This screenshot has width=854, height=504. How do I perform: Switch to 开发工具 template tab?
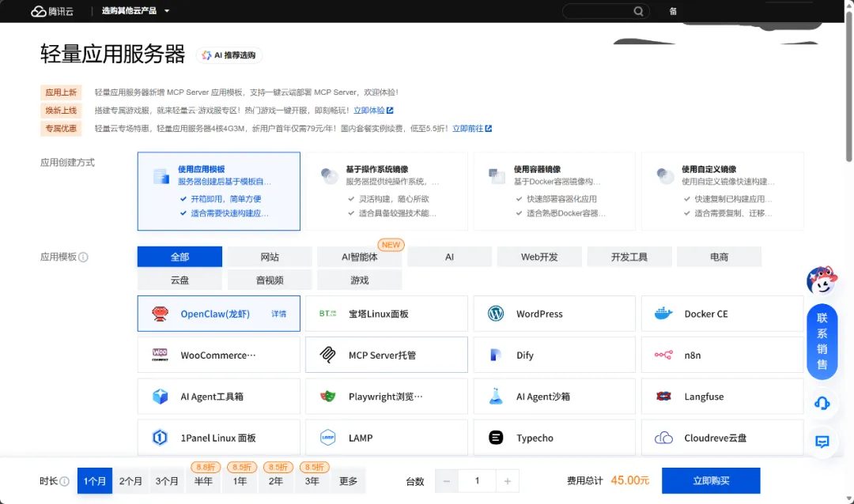[629, 257]
